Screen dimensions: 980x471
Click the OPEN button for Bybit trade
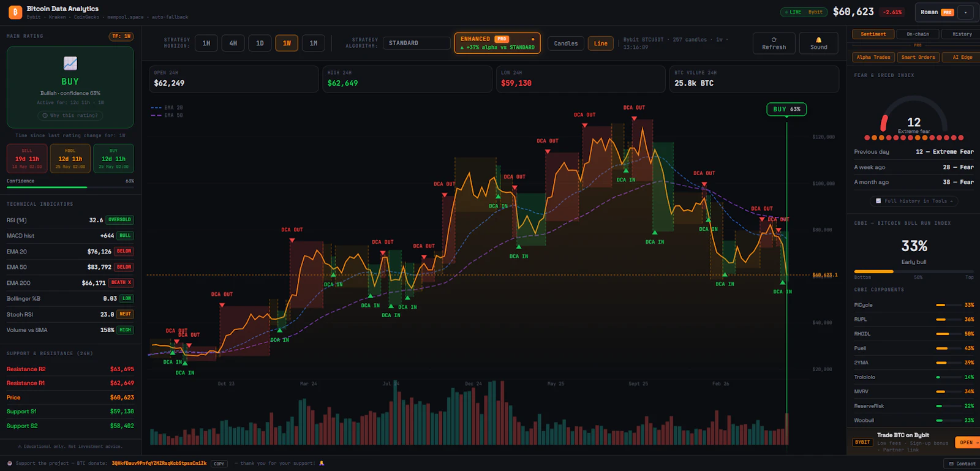[x=967, y=442]
